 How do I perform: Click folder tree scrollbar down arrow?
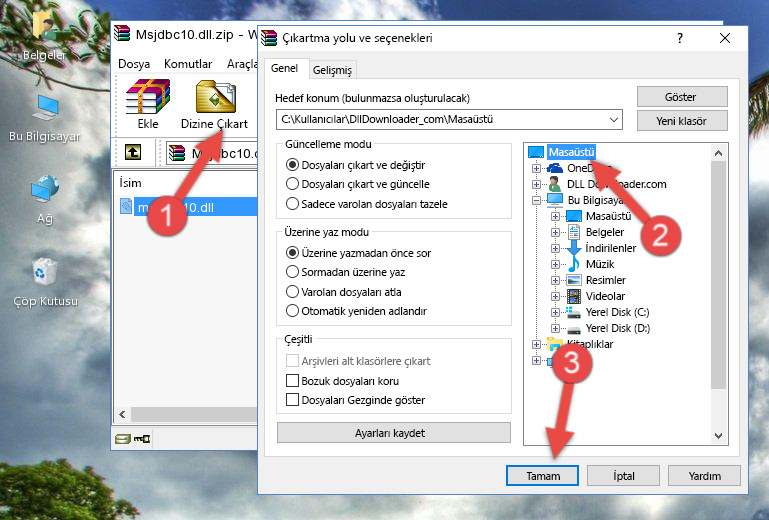click(x=718, y=436)
